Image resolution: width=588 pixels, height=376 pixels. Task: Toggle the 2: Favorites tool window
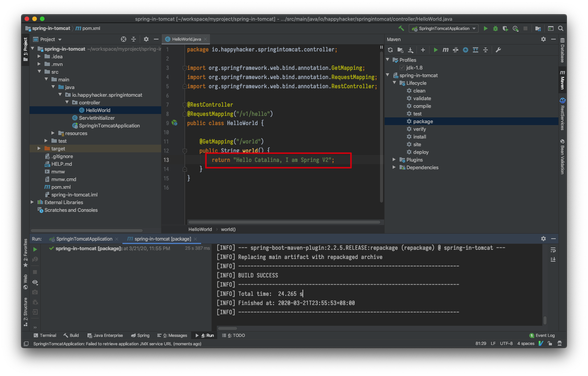26,253
